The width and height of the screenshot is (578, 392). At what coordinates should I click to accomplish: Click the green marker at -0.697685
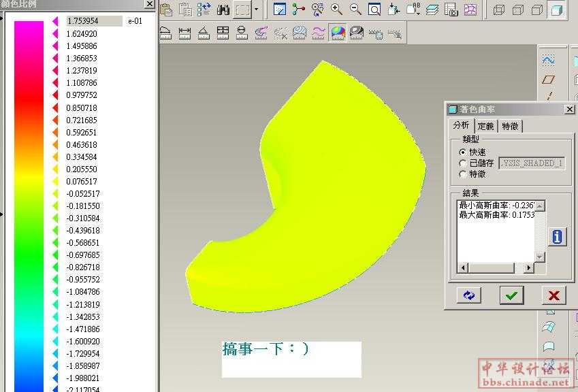click(55, 255)
